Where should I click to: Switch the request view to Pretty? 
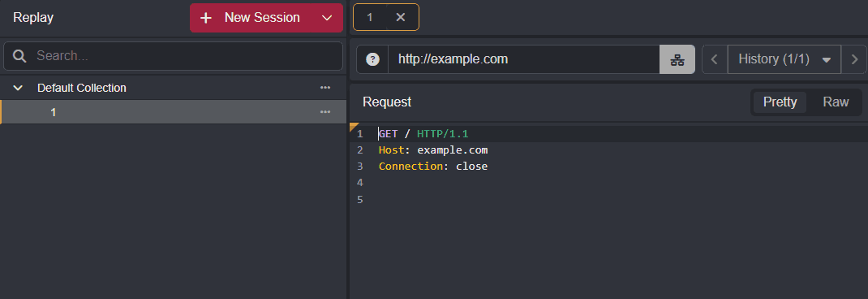click(780, 102)
